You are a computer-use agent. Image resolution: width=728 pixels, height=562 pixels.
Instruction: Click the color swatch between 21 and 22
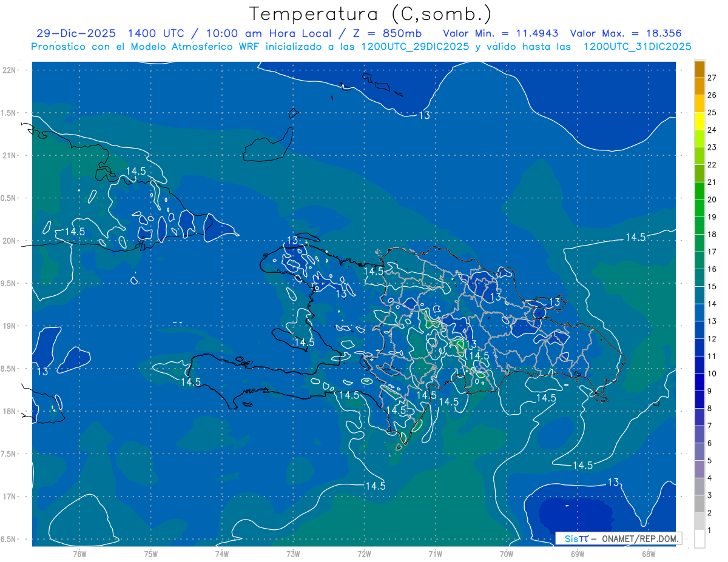[x=699, y=173]
